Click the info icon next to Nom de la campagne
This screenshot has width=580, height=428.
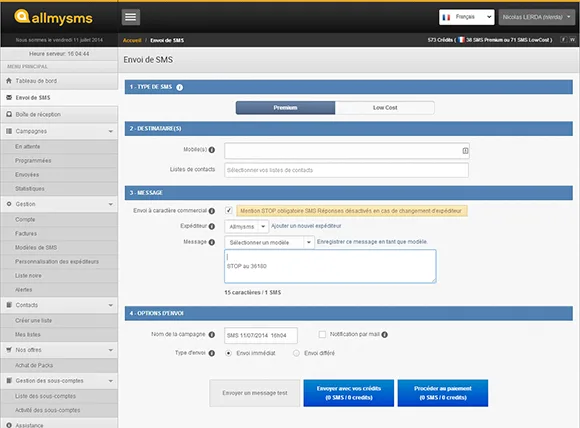tap(212, 335)
